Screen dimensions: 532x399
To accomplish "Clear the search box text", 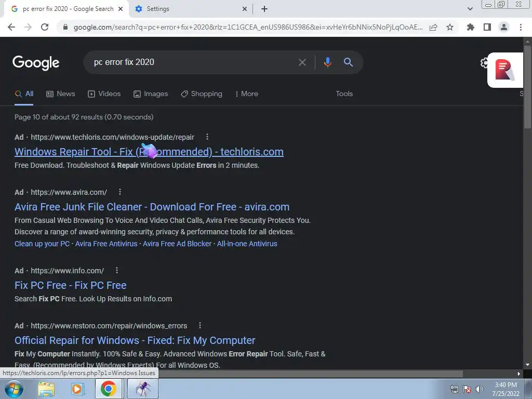I will tap(302, 62).
